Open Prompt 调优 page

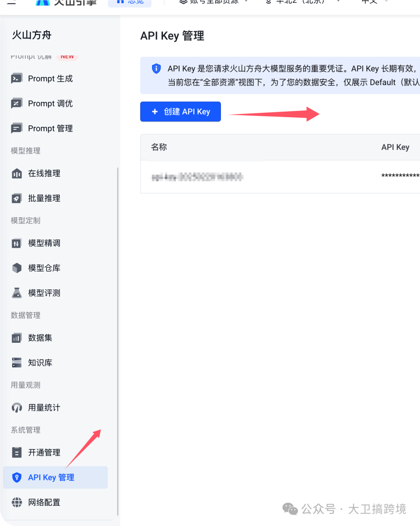[50, 103]
